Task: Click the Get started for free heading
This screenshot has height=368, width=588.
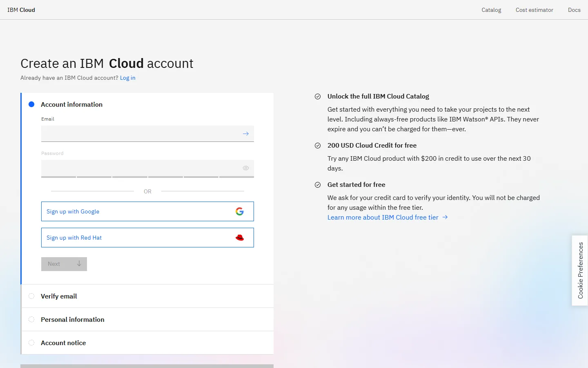Action: (x=356, y=184)
